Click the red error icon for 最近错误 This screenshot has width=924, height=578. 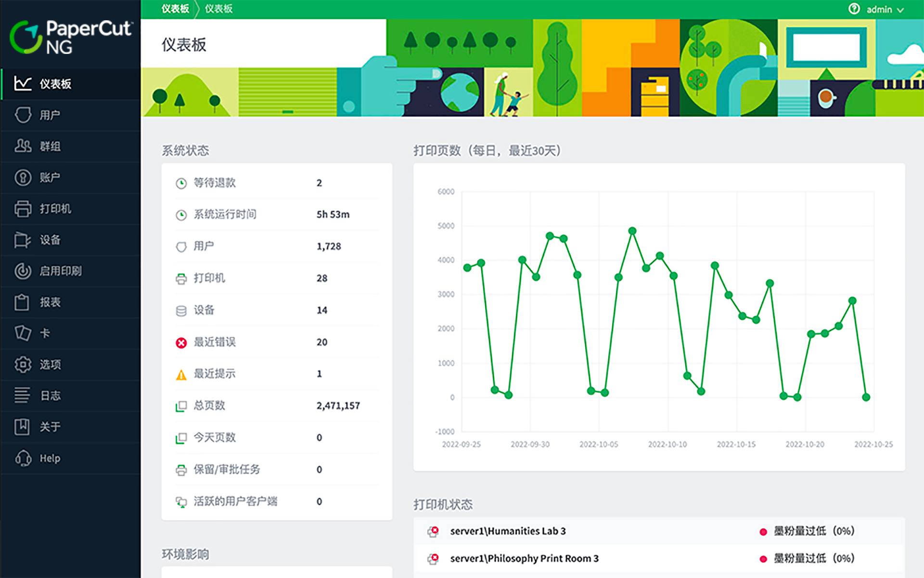click(181, 342)
